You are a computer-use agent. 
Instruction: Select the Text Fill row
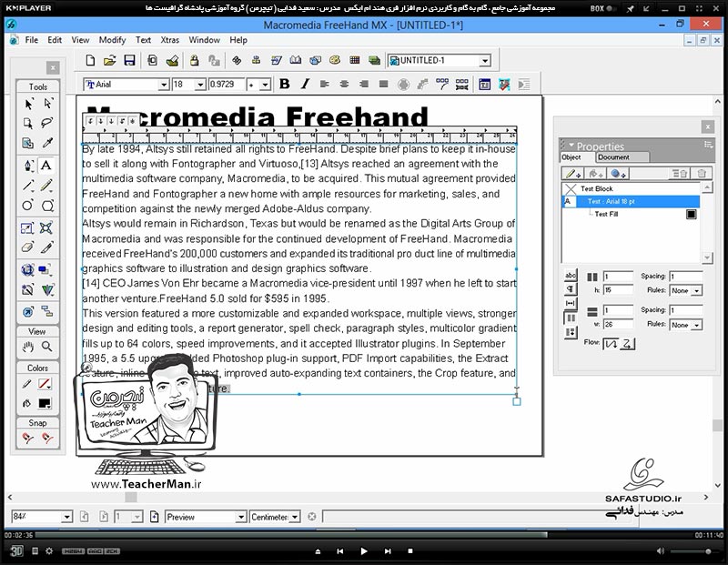point(630,214)
